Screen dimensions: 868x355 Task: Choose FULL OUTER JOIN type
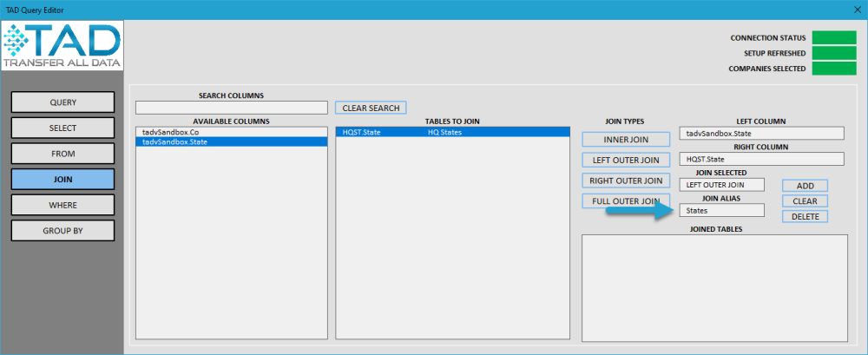(626, 201)
